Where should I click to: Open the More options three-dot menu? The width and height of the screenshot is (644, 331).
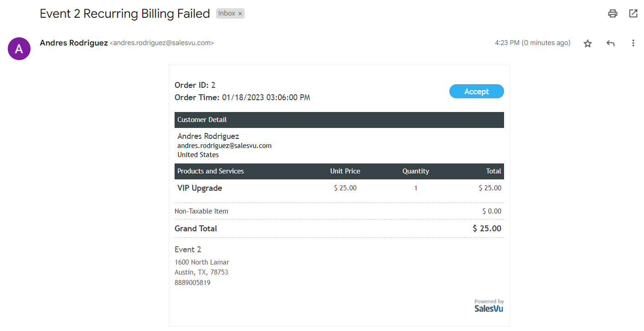633,43
